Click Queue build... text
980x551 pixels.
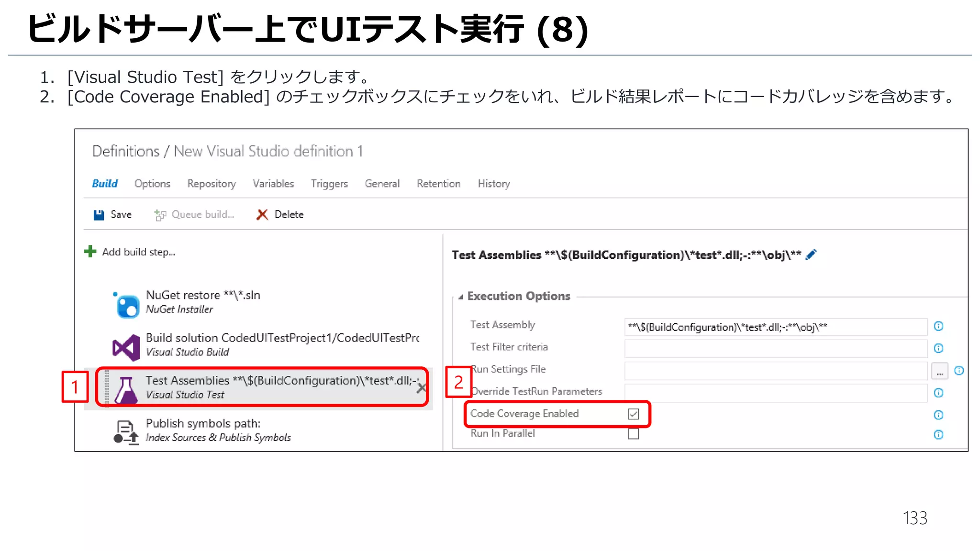[x=203, y=215]
